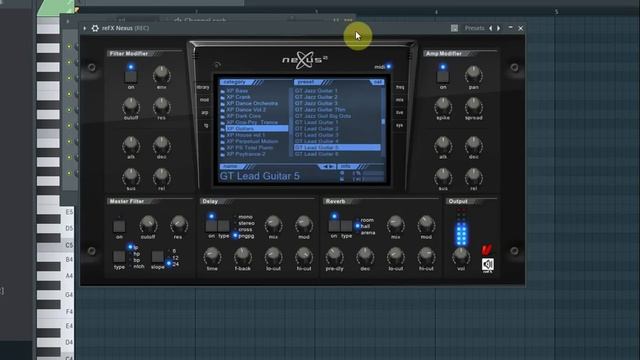This screenshot has width=640, height=360.
Task: Go to the next preset with the Presets right arrow
Action: coord(498,28)
